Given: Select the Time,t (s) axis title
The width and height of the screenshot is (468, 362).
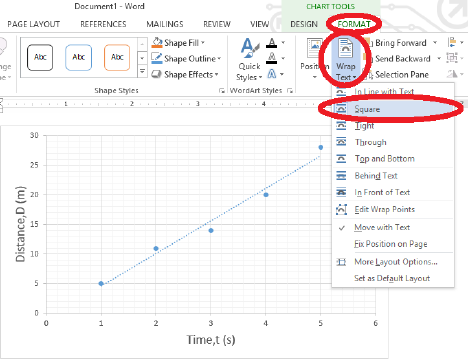Looking at the screenshot, I should click(x=211, y=340).
